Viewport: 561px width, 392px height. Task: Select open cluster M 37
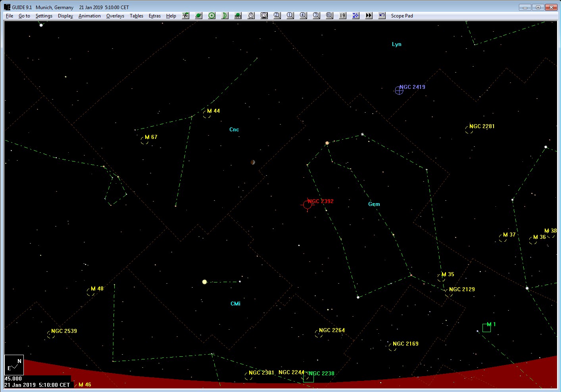click(x=503, y=238)
